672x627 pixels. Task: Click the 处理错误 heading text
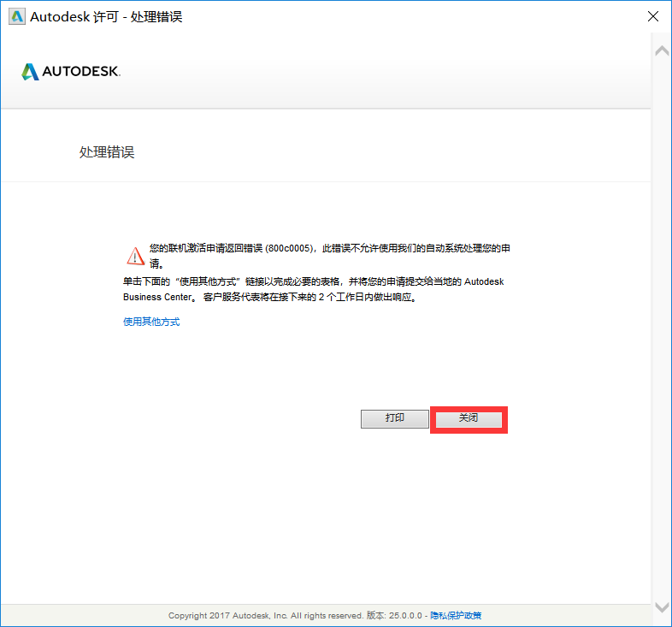coord(107,152)
